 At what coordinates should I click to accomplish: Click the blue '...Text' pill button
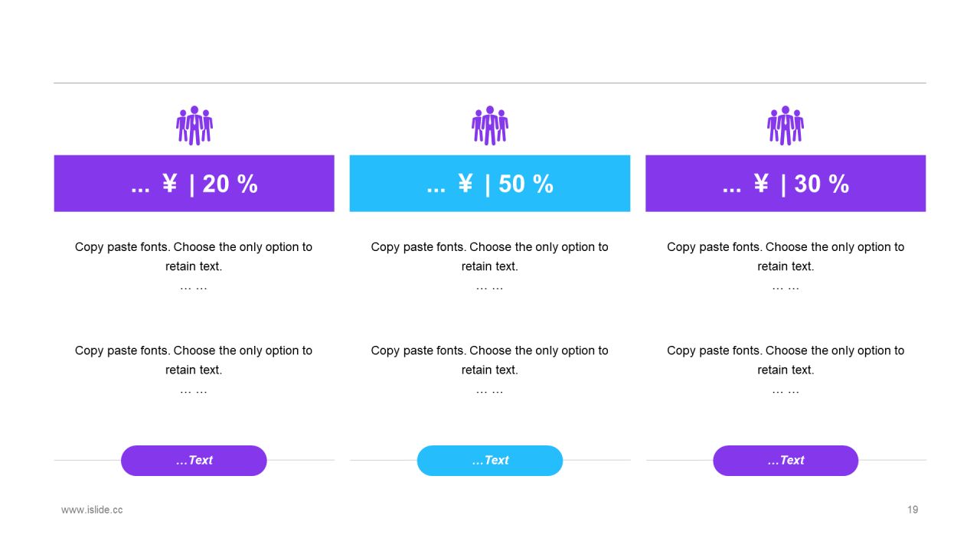point(490,461)
